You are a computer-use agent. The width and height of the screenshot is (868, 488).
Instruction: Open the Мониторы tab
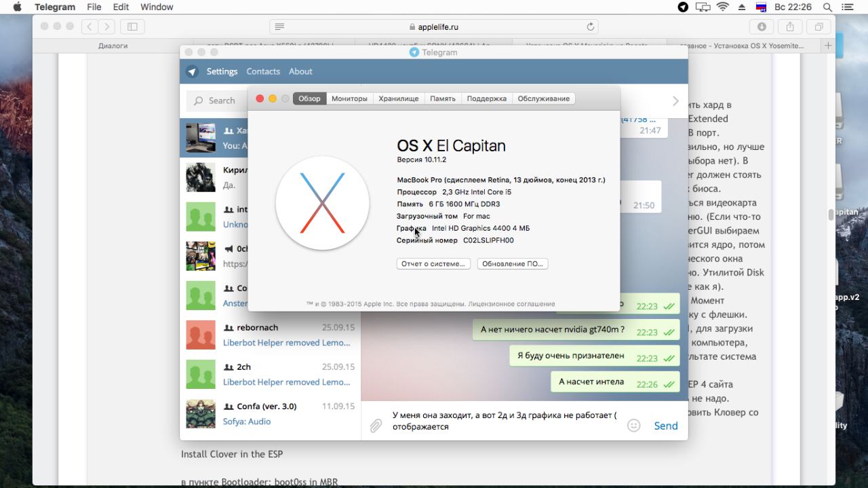tap(349, 98)
